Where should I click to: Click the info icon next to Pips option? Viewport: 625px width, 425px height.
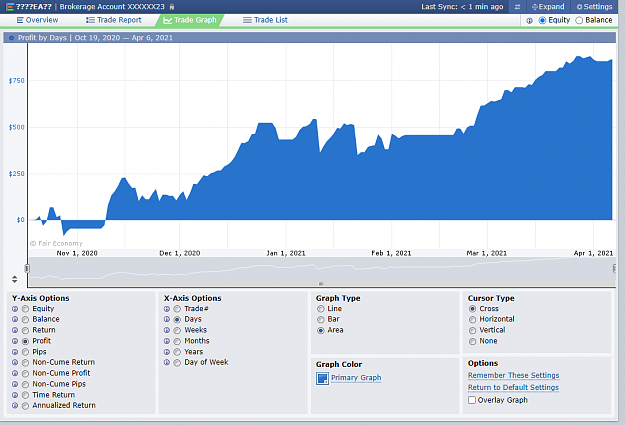click(15, 352)
